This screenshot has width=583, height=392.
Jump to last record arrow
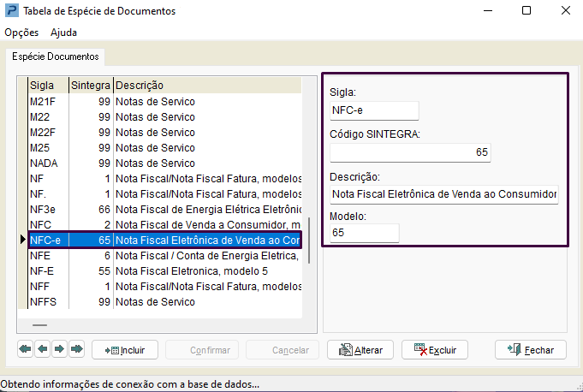(x=76, y=349)
